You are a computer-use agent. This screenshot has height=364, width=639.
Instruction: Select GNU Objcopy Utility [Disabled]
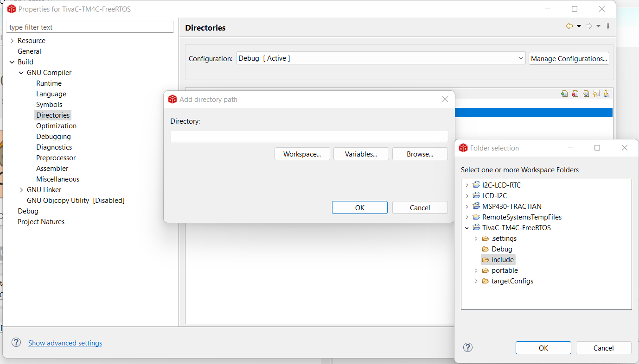point(76,201)
